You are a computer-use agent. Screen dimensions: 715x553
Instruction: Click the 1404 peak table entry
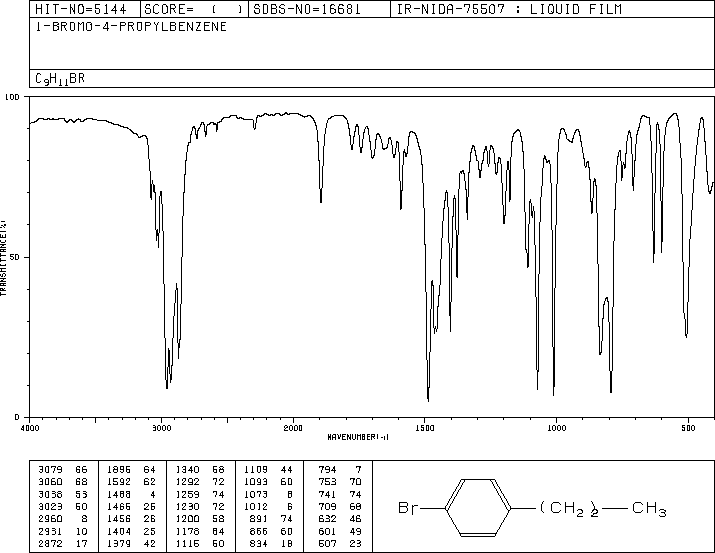coord(119,531)
